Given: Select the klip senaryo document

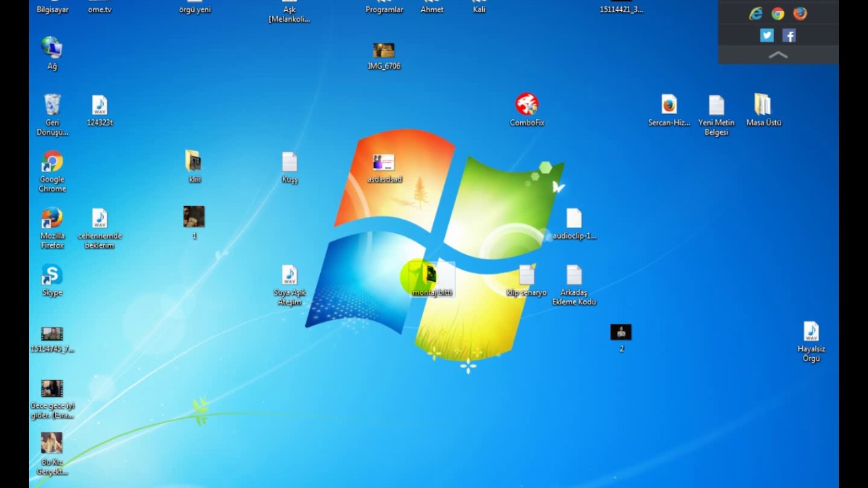Looking at the screenshot, I should [527, 275].
